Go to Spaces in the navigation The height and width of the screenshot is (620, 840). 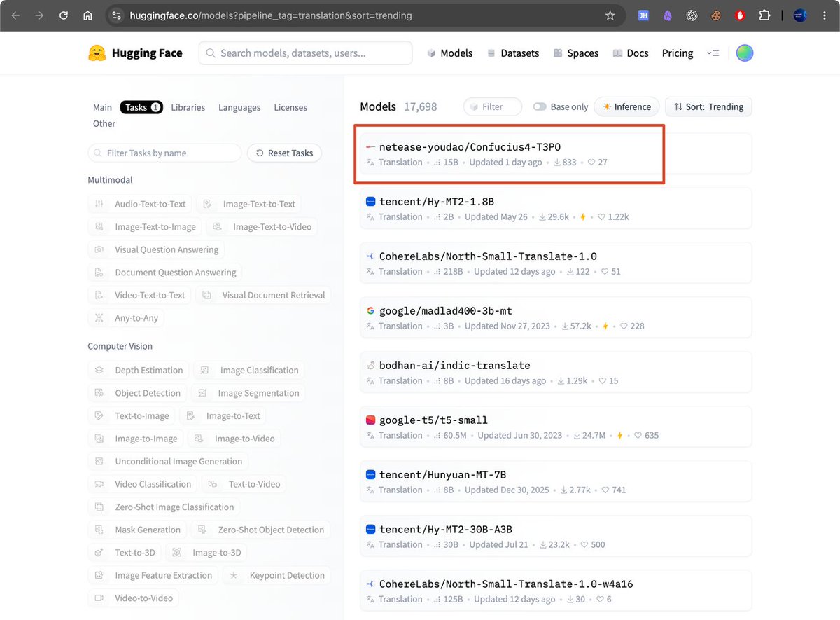click(576, 53)
